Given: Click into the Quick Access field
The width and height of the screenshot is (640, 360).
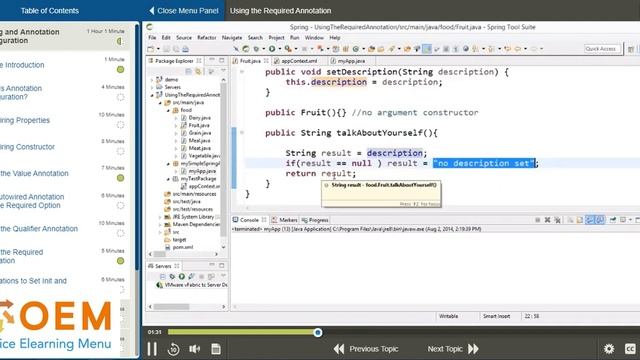Looking at the screenshot, I should (602, 49).
